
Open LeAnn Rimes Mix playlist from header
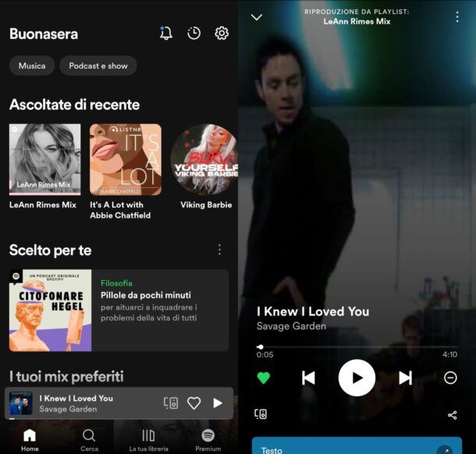(x=357, y=21)
